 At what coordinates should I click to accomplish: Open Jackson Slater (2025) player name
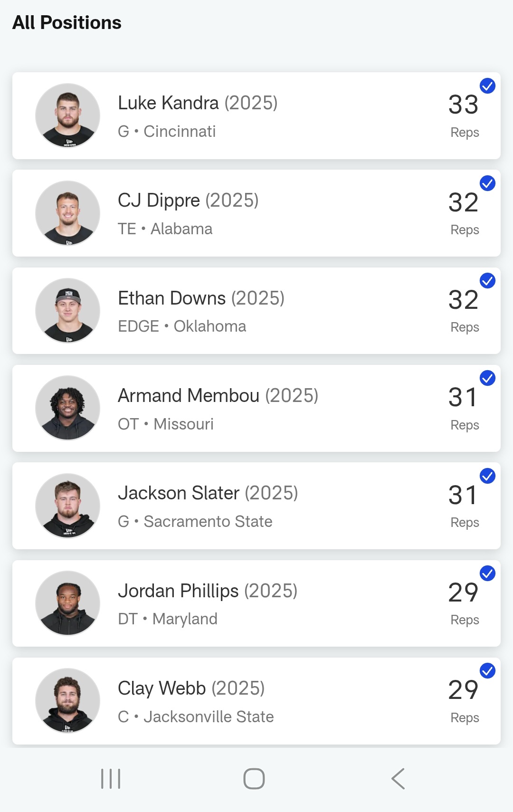point(208,493)
